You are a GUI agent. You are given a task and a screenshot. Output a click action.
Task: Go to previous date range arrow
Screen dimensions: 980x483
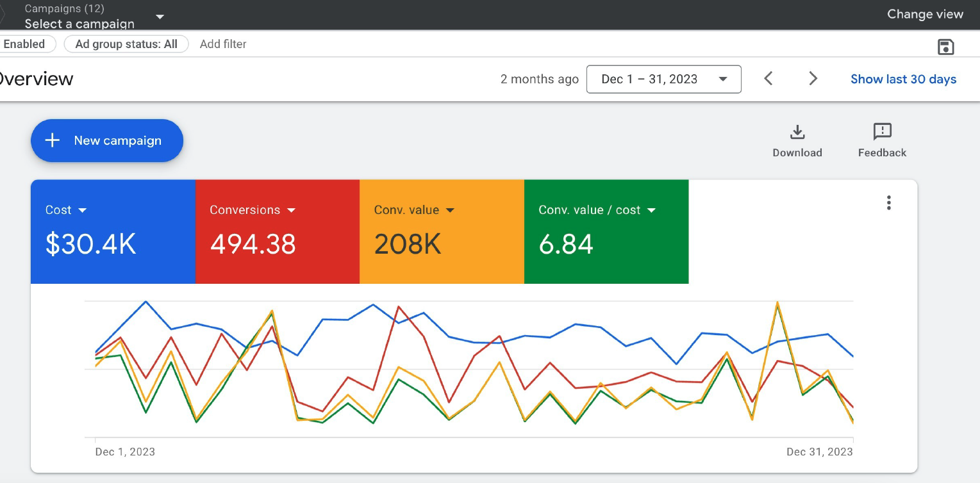point(768,79)
